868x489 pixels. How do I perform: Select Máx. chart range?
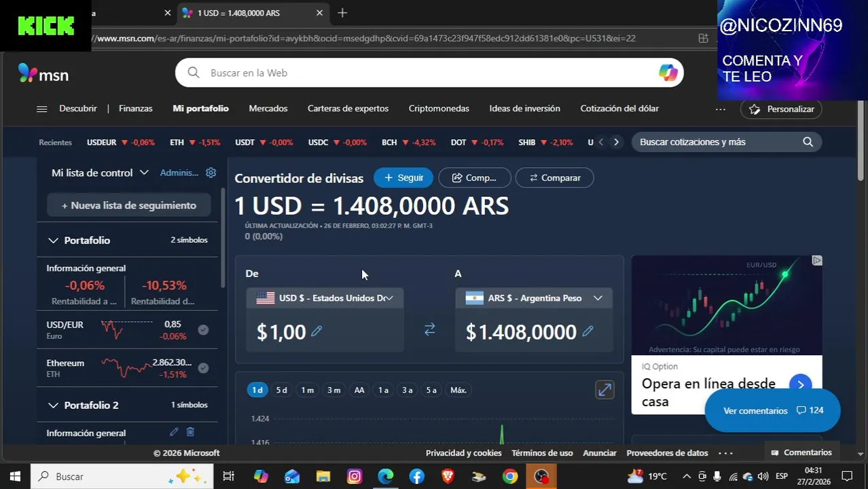[458, 390]
